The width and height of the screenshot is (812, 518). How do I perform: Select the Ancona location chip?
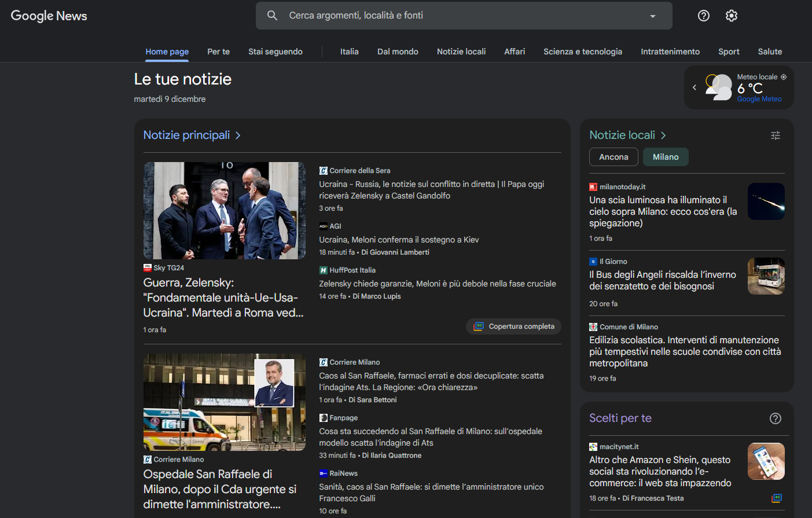613,157
